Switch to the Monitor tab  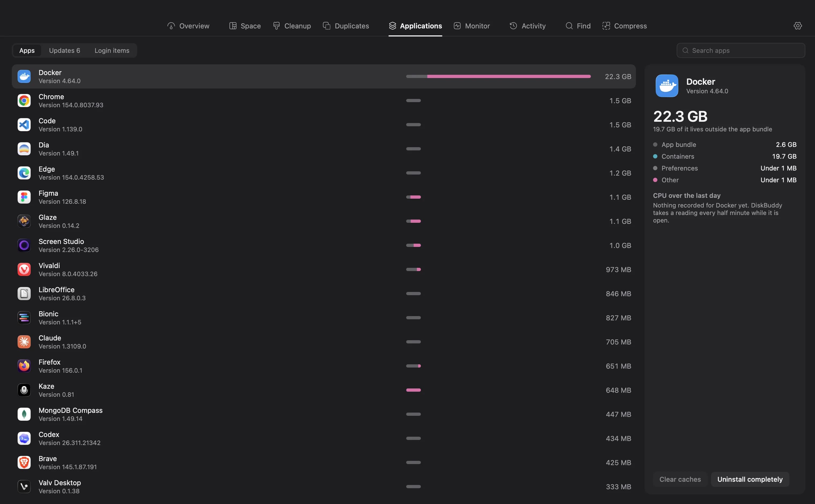click(472, 26)
